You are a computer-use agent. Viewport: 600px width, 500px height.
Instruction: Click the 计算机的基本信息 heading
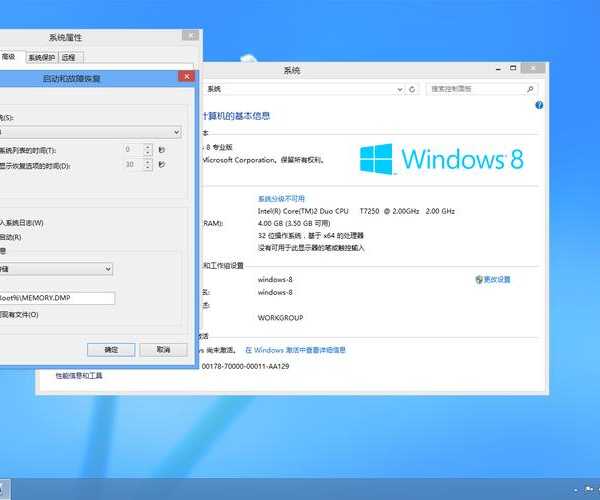tap(236, 116)
